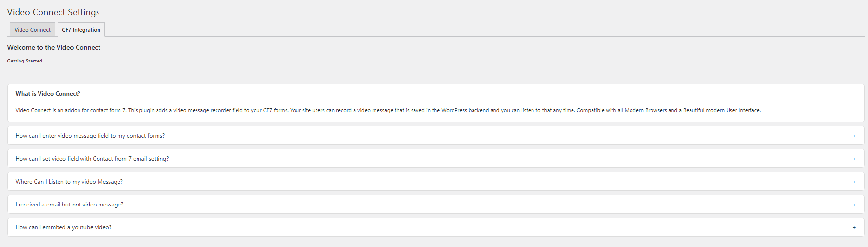
Task: Expand Where Can I Listen to my video Message
Action: (436, 182)
